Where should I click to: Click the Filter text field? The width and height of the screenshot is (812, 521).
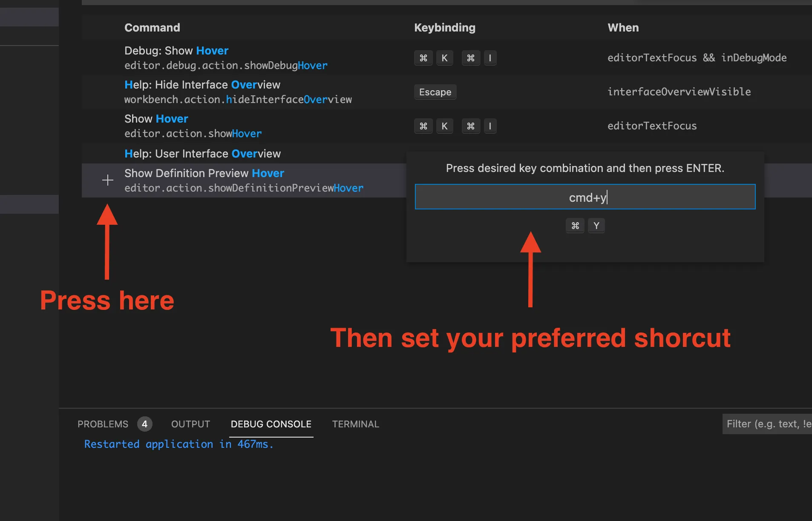point(767,424)
